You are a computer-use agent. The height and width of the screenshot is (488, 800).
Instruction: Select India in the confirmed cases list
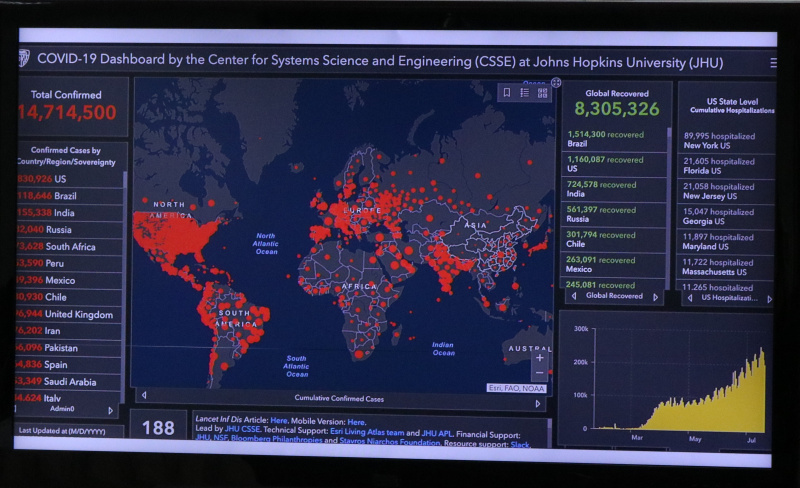coord(70,213)
